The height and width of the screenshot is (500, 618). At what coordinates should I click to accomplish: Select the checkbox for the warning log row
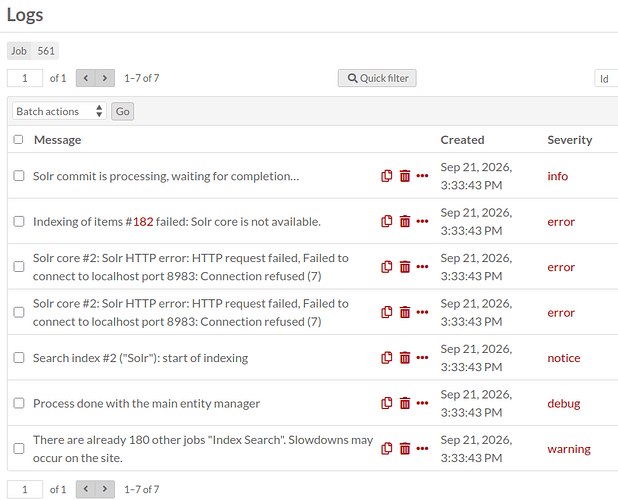pos(19,448)
